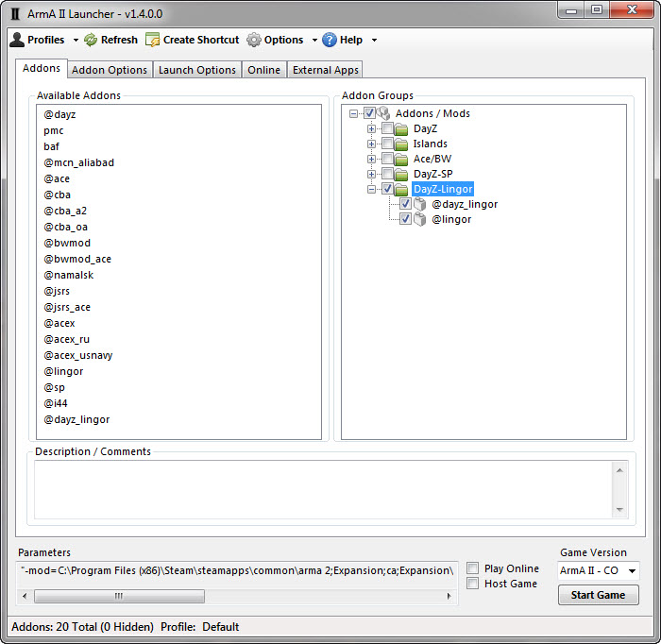Enable the Play Online checkbox
661x644 pixels.
(x=472, y=568)
